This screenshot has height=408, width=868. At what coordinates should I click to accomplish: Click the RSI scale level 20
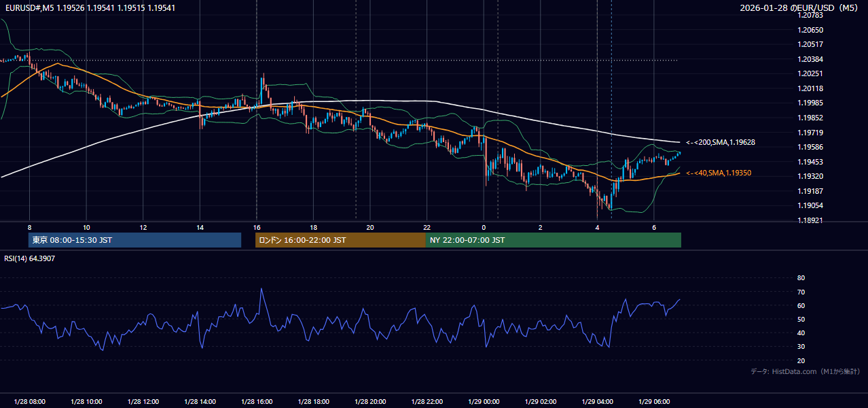pyautogui.click(x=801, y=360)
